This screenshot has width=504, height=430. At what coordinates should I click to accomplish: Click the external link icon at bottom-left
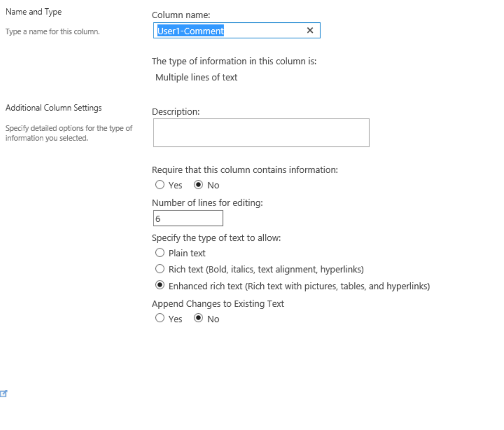[x=4, y=394]
